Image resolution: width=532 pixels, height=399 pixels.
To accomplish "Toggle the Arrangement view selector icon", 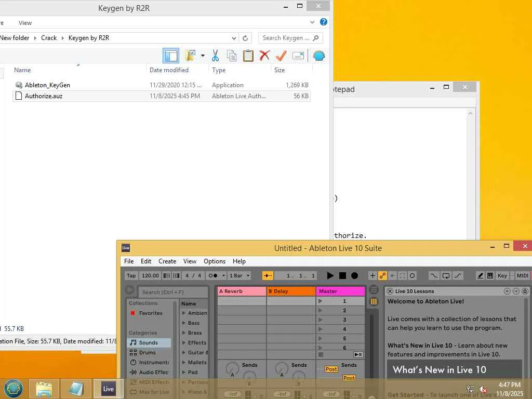I will pos(374,290).
